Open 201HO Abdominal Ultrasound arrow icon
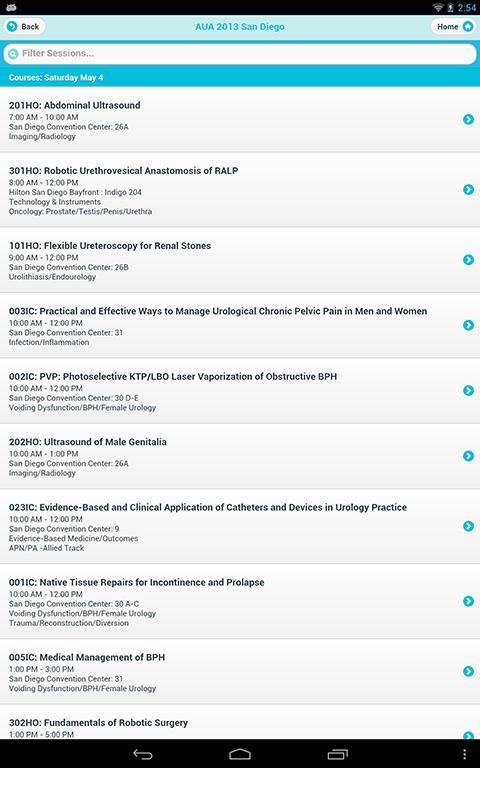This screenshot has width=480, height=800. pos(468,119)
